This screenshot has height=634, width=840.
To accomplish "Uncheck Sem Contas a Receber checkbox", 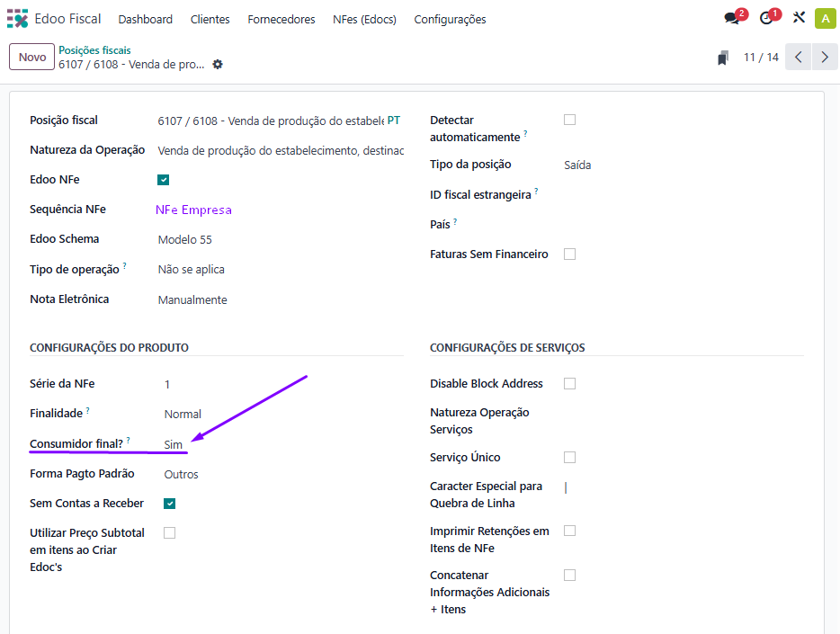I will coord(170,504).
